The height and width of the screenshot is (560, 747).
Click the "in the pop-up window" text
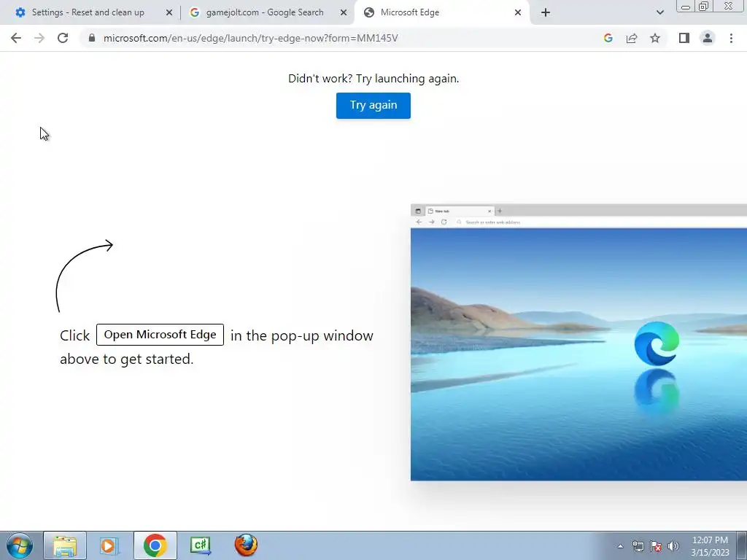301,335
